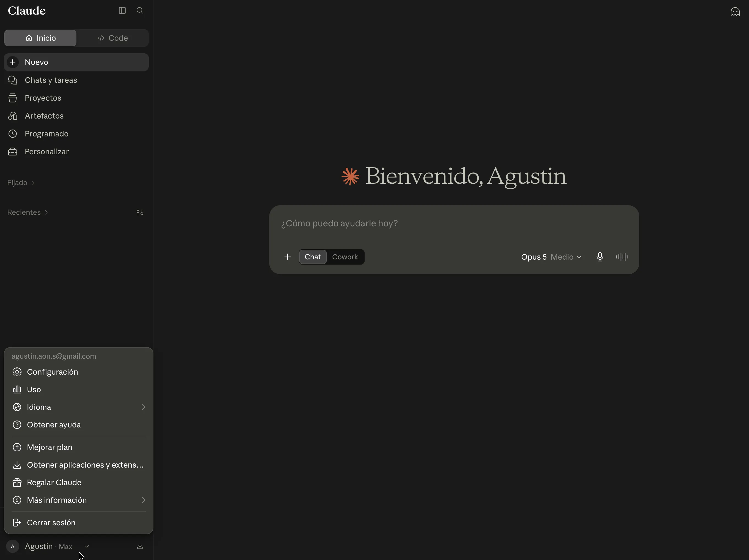Image resolution: width=749 pixels, height=560 pixels.
Task: Click the orange Claude starburst logo
Action: tap(350, 176)
